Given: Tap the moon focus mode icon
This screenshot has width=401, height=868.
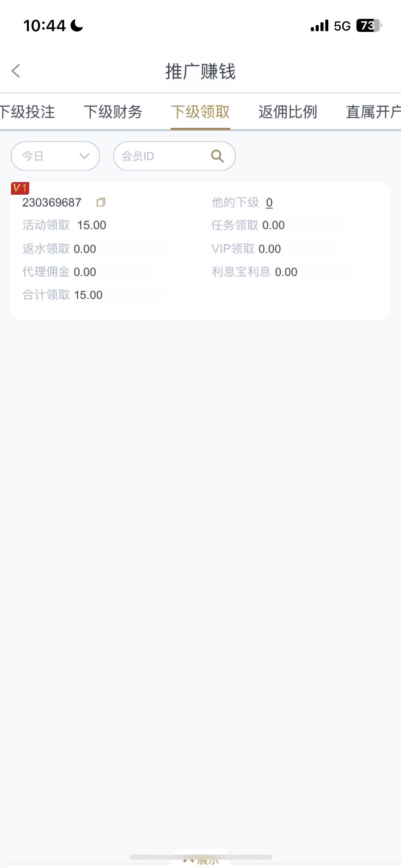Looking at the screenshot, I should coord(77,26).
